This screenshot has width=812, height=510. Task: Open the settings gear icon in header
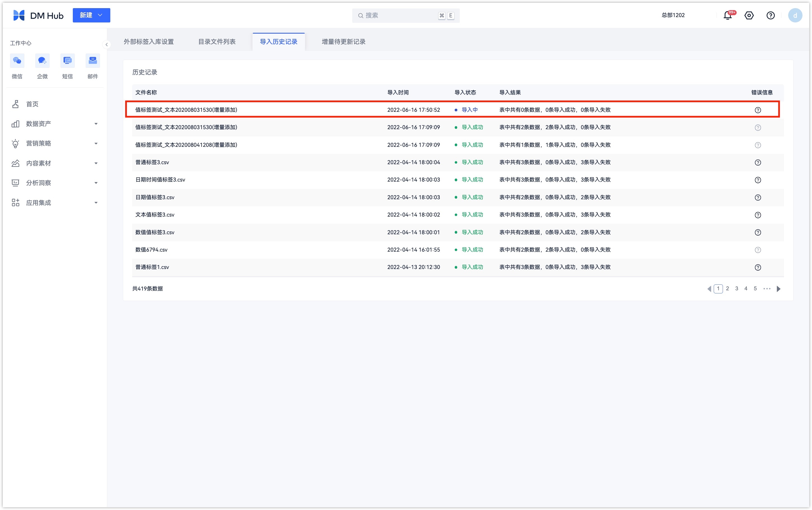coord(749,15)
